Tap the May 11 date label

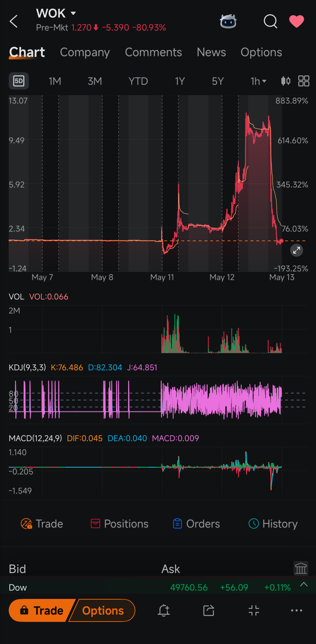[162, 277]
